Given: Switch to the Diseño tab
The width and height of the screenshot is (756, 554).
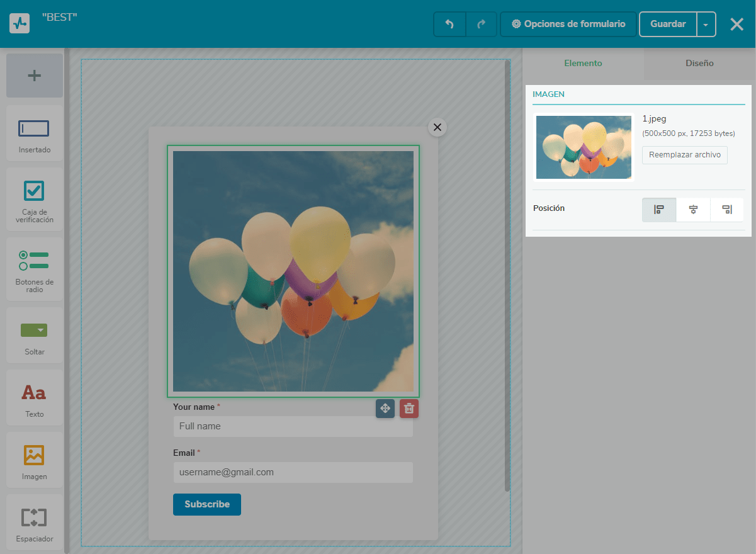Looking at the screenshot, I should (699, 63).
